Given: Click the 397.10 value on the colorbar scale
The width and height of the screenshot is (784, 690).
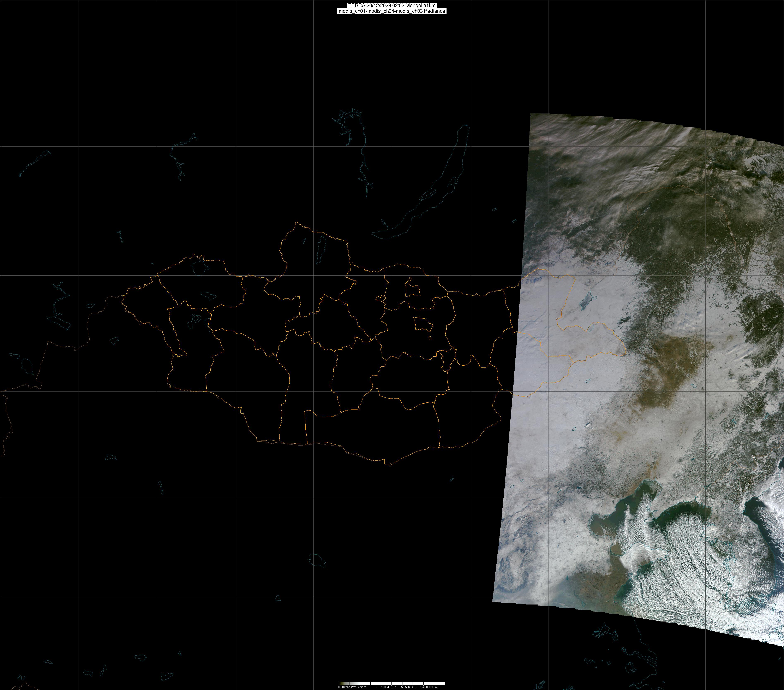Looking at the screenshot, I should click(x=381, y=687).
